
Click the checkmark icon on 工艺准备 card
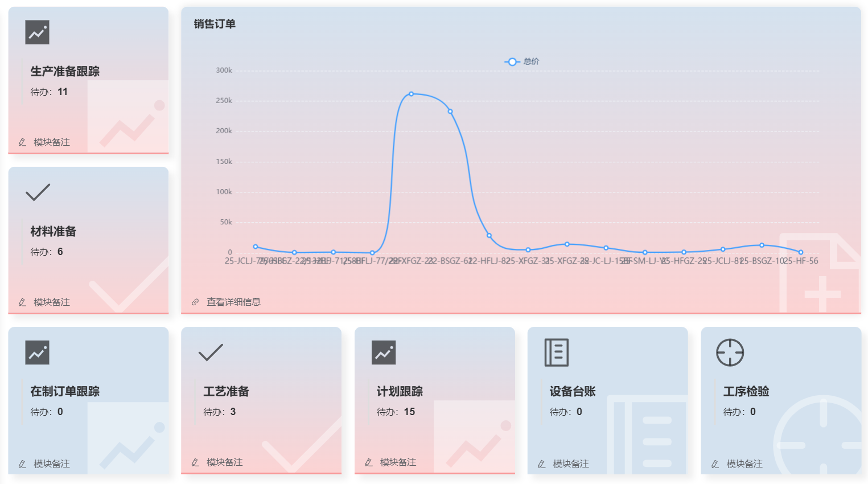[210, 352]
